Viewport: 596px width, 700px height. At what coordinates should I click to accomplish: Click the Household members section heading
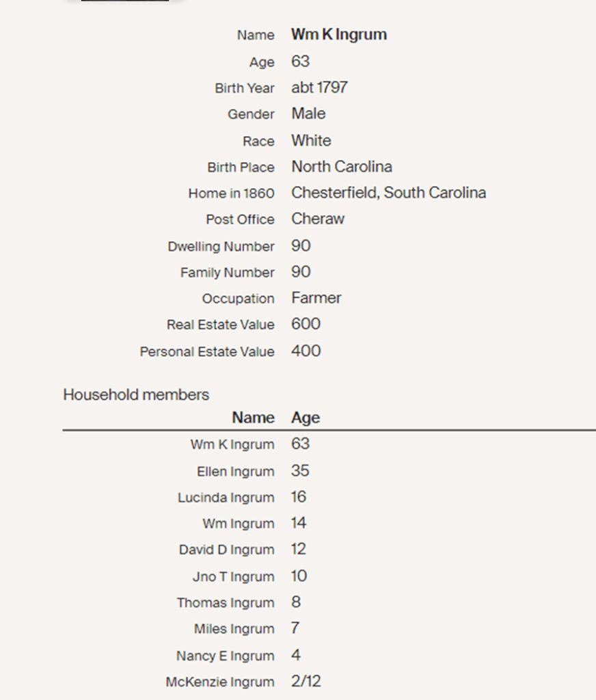click(x=136, y=394)
